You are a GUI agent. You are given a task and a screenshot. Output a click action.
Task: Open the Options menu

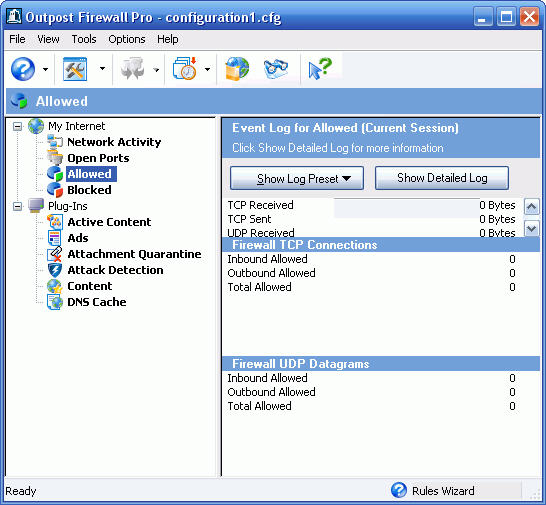(127, 39)
